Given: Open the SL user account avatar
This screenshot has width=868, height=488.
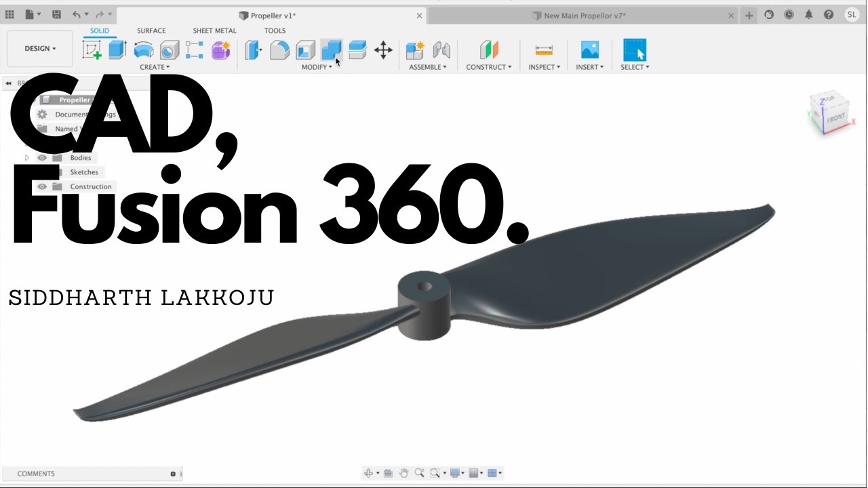Looking at the screenshot, I should (x=852, y=14).
